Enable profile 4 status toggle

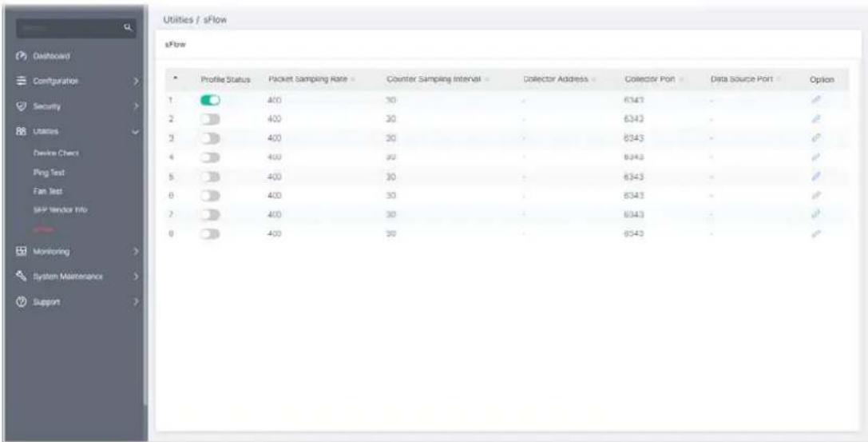tap(210, 157)
